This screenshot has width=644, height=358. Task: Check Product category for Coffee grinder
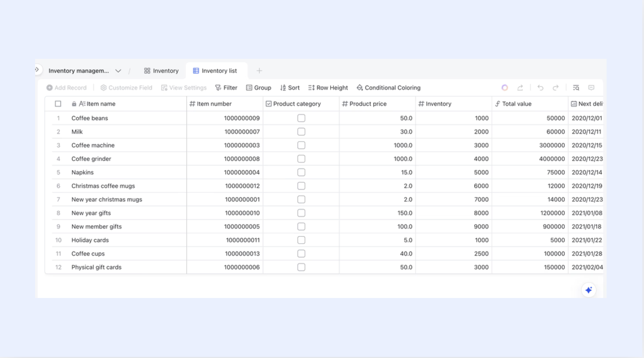pyautogui.click(x=301, y=159)
